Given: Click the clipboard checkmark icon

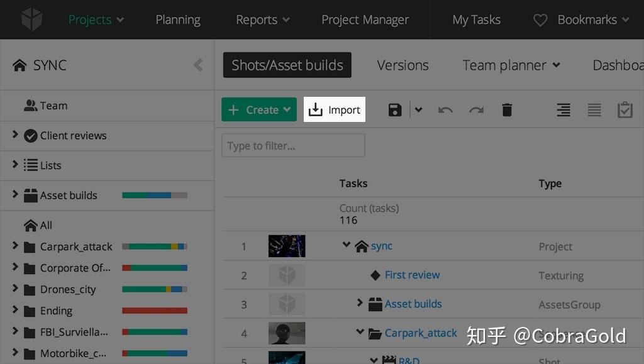Looking at the screenshot, I should (x=625, y=110).
